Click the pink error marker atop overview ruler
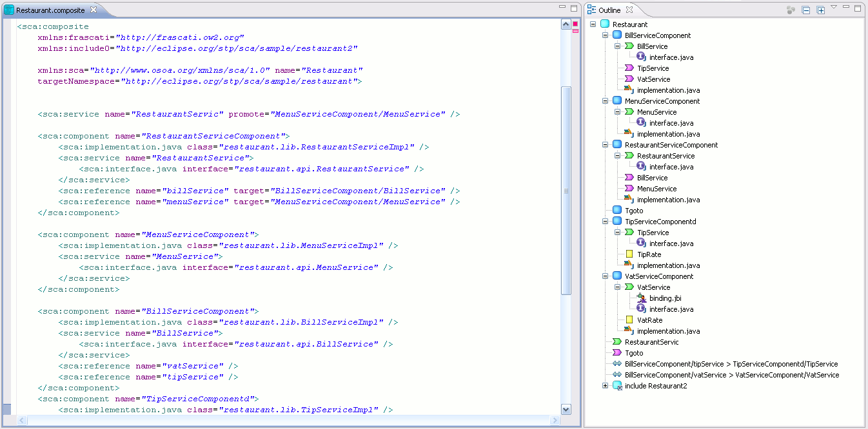This screenshot has height=429, width=868. pos(575,24)
